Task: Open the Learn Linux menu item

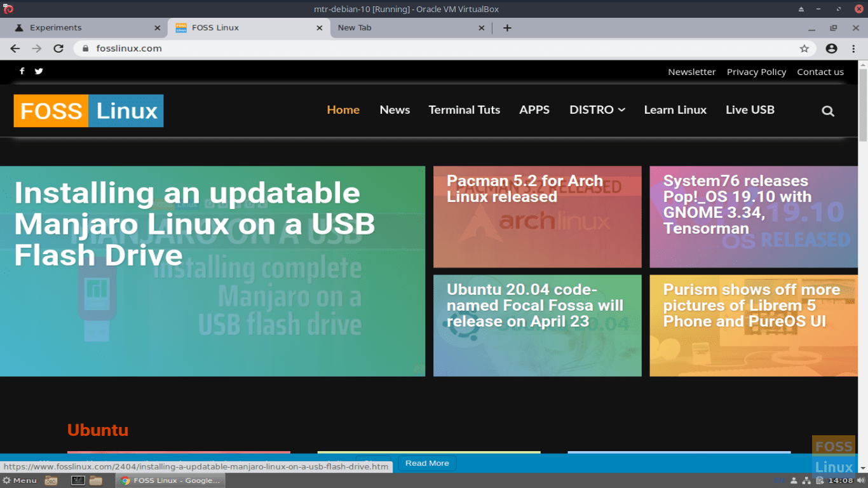Action: [675, 110]
